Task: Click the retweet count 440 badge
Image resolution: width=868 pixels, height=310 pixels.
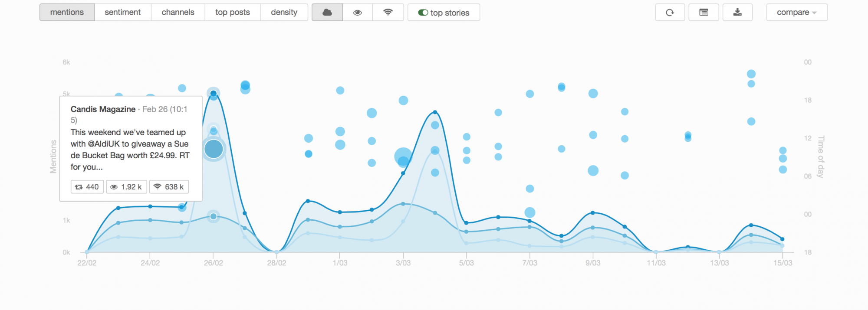Action: point(87,187)
